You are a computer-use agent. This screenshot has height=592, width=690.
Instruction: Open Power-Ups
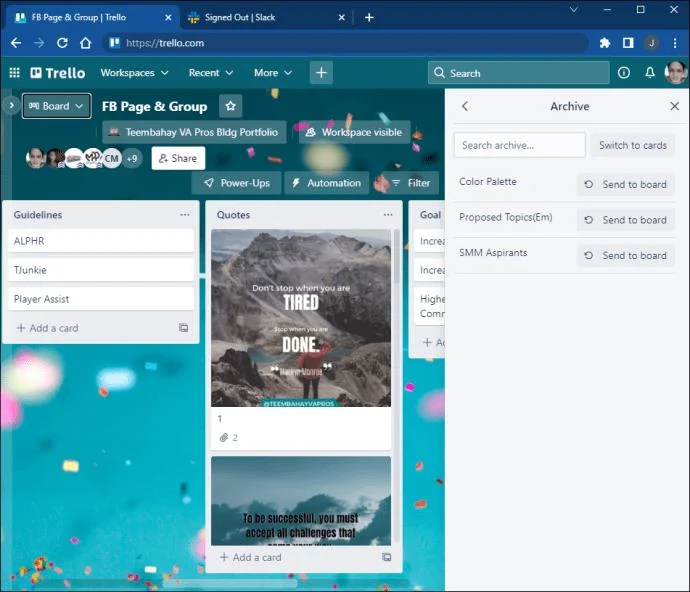[x=237, y=183]
